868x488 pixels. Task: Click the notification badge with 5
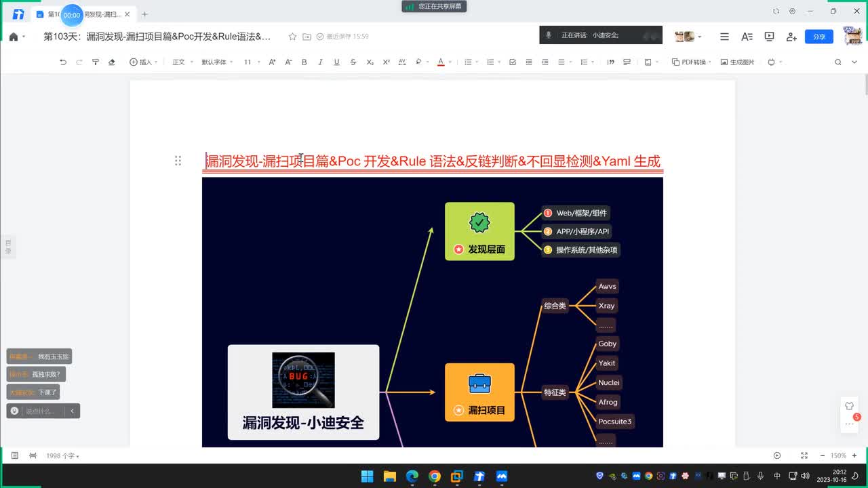click(857, 417)
